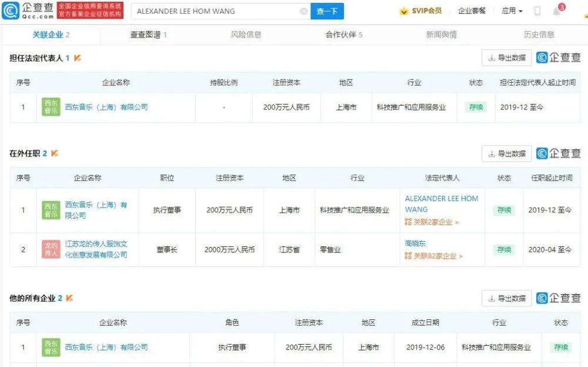This screenshot has height=367, width=588.
Task: Click the 成立日期 column header
Action: click(425, 323)
